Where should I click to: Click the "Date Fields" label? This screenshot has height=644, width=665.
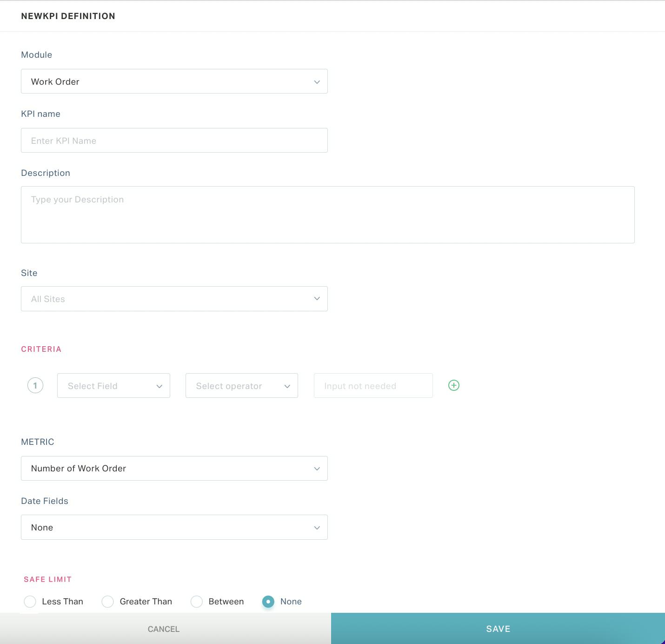[45, 501]
